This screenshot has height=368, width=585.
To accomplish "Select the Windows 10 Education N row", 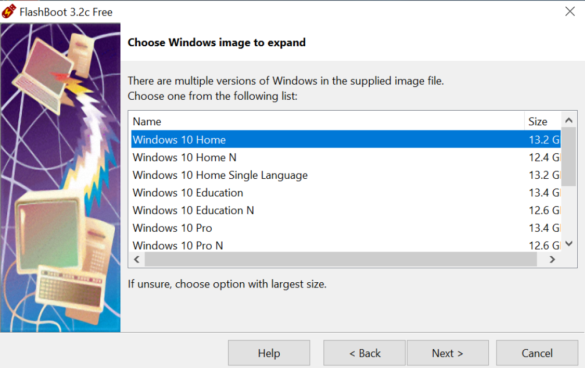I will click(346, 210).
